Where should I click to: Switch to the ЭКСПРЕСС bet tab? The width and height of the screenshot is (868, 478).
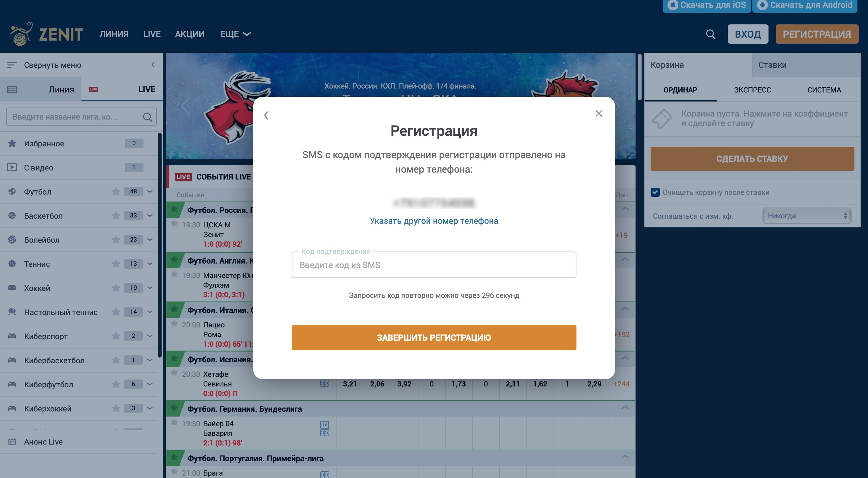pyautogui.click(x=752, y=90)
